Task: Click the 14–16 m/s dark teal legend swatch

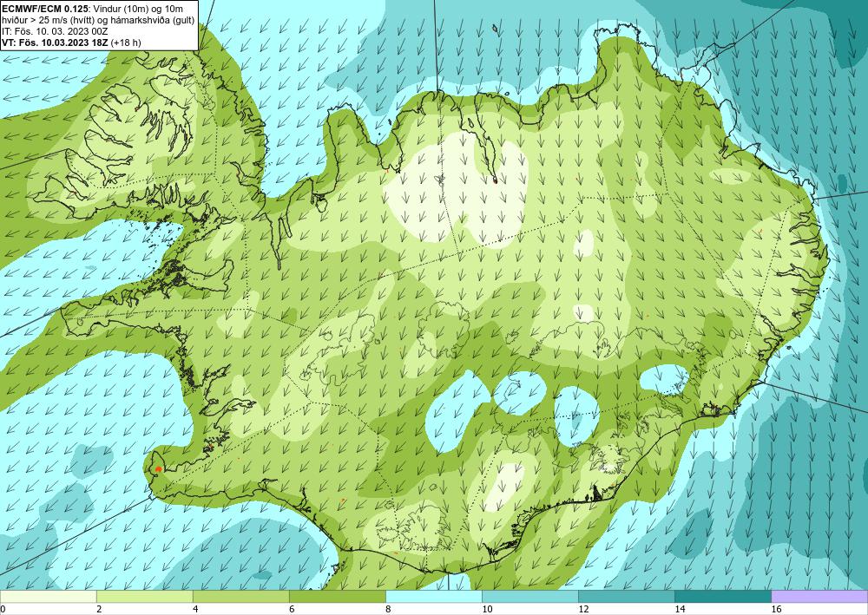Action: pyautogui.click(x=722, y=597)
